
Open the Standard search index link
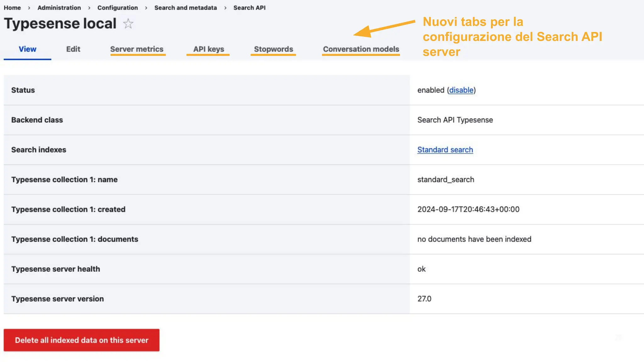(445, 150)
